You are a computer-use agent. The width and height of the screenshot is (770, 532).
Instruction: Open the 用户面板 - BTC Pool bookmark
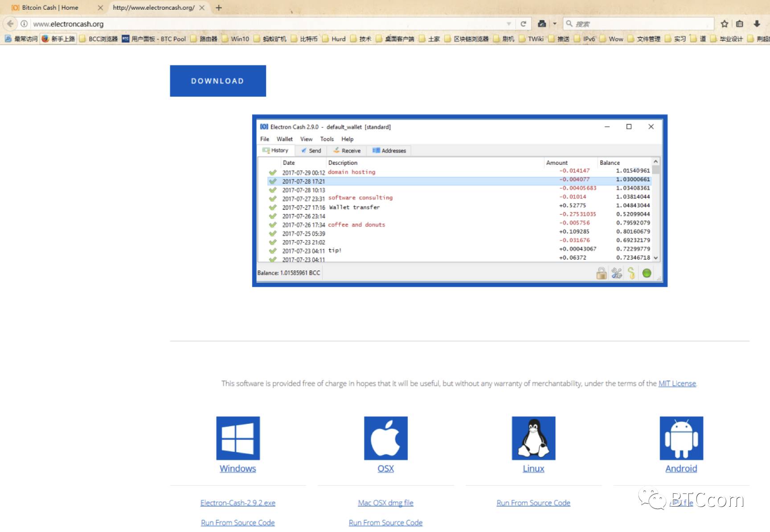[x=154, y=39]
